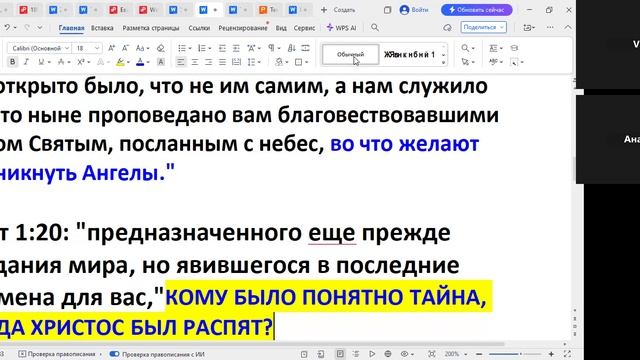
Task: Open Find and Replace dropdown
Action: 468,48
